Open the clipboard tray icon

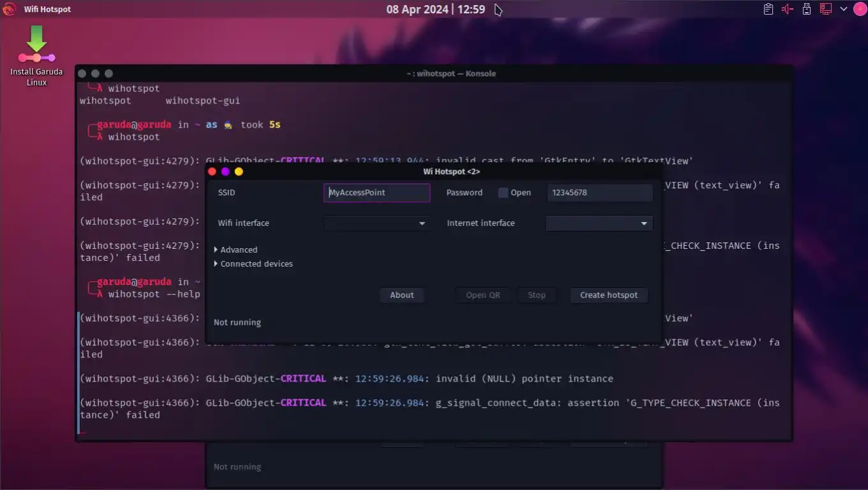click(x=768, y=9)
